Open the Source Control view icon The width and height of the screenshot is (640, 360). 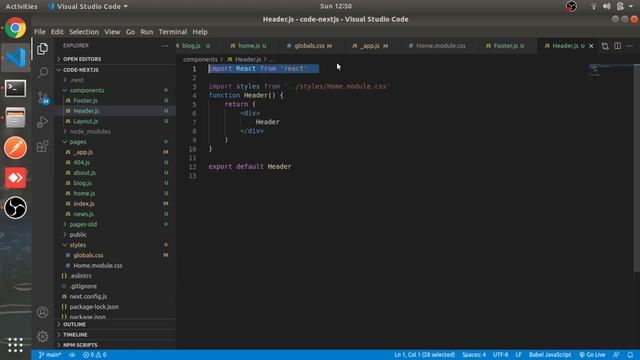pos(42,98)
